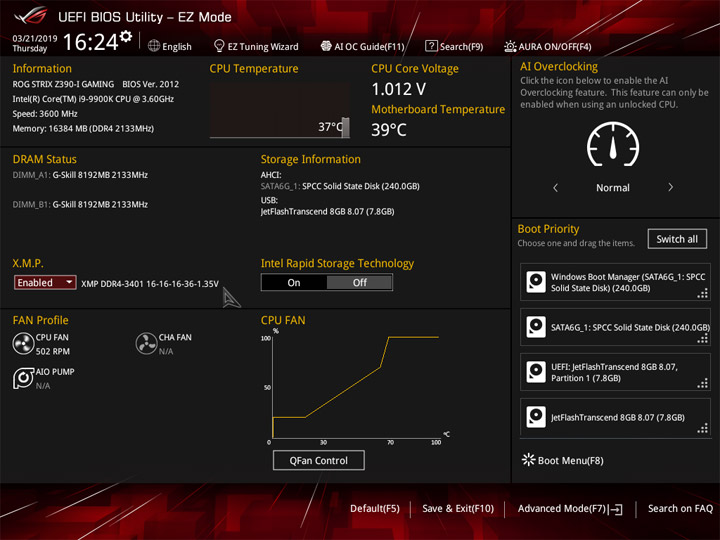This screenshot has height=540, width=720.
Task: Click the 16:24 clock time
Action: point(90,42)
